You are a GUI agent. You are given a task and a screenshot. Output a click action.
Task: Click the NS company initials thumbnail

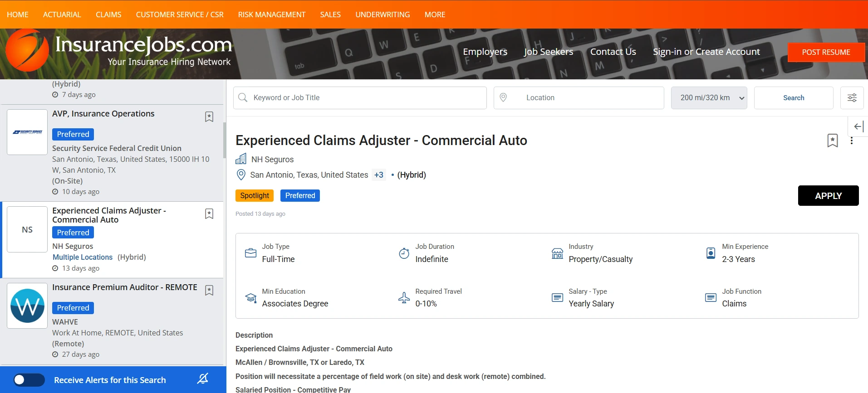27,229
